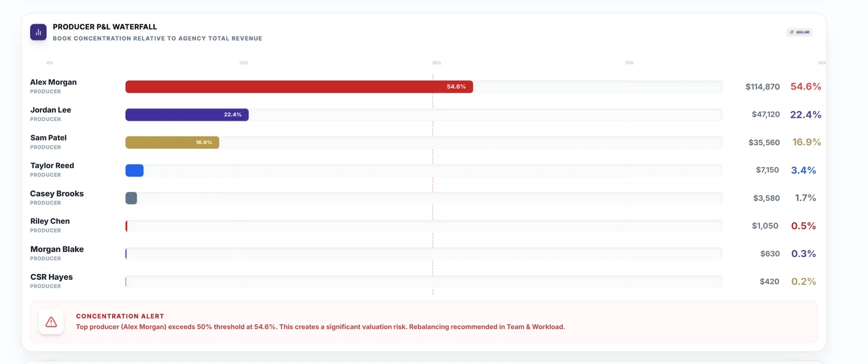Click the Producer P&L Waterfall title

[x=105, y=27]
